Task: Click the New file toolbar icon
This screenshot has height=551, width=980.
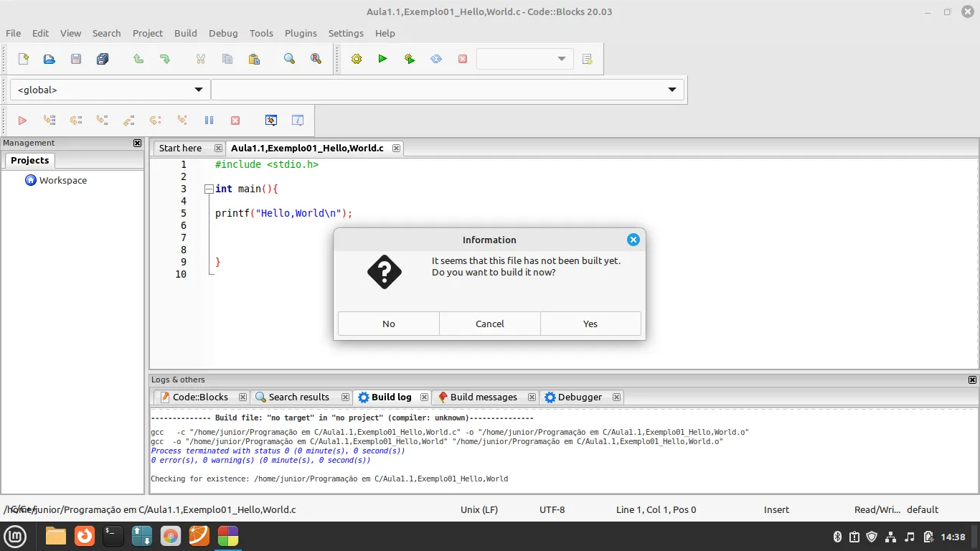Action: 23,59
